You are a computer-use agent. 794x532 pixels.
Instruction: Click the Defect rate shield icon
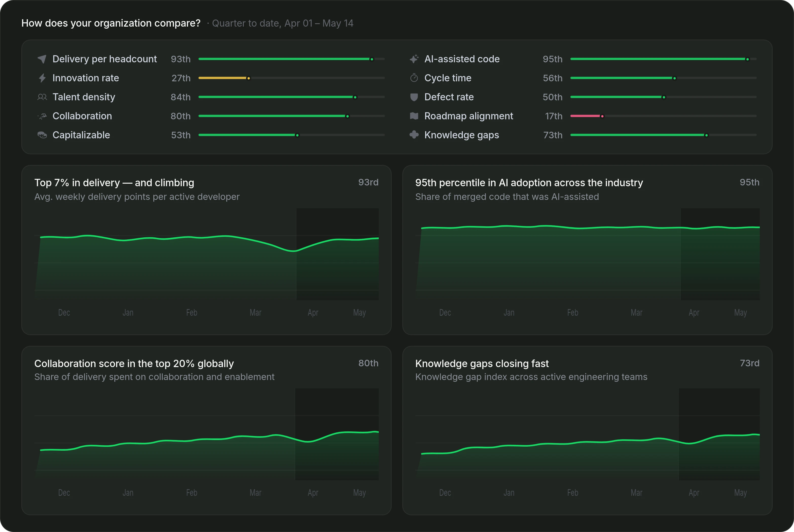pyautogui.click(x=414, y=97)
